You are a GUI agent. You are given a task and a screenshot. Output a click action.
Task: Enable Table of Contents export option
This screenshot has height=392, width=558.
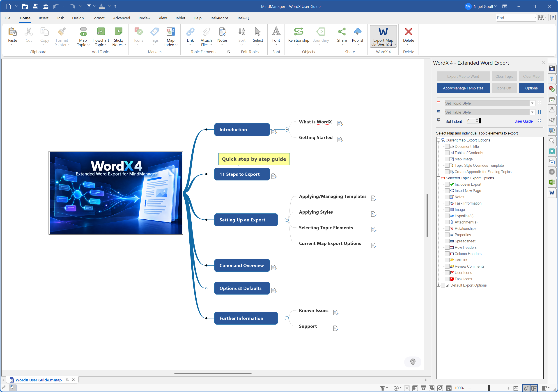coord(447,153)
